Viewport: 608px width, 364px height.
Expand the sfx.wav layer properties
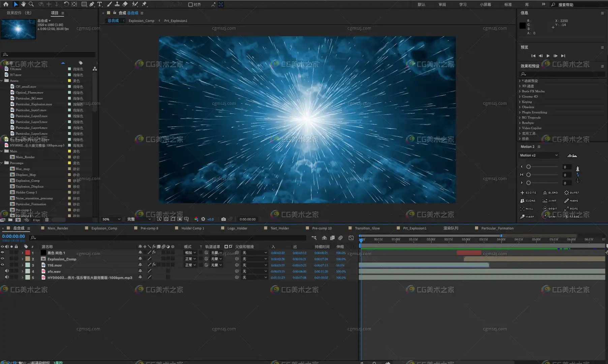(23, 271)
